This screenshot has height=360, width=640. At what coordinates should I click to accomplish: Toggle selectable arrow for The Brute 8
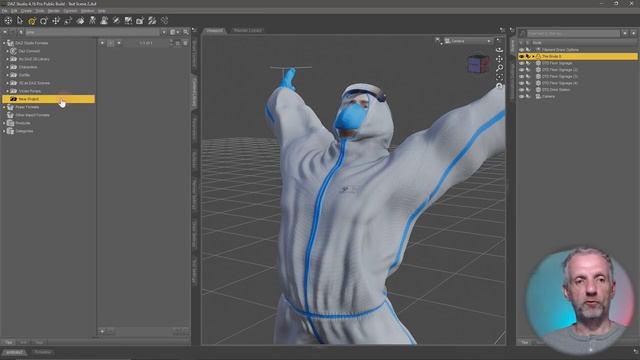[x=528, y=56]
